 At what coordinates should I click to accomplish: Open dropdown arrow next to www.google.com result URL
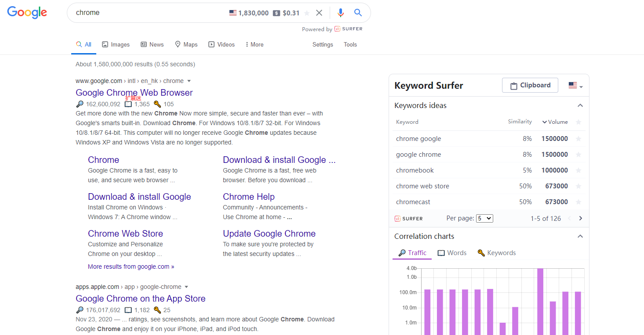point(189,81)
